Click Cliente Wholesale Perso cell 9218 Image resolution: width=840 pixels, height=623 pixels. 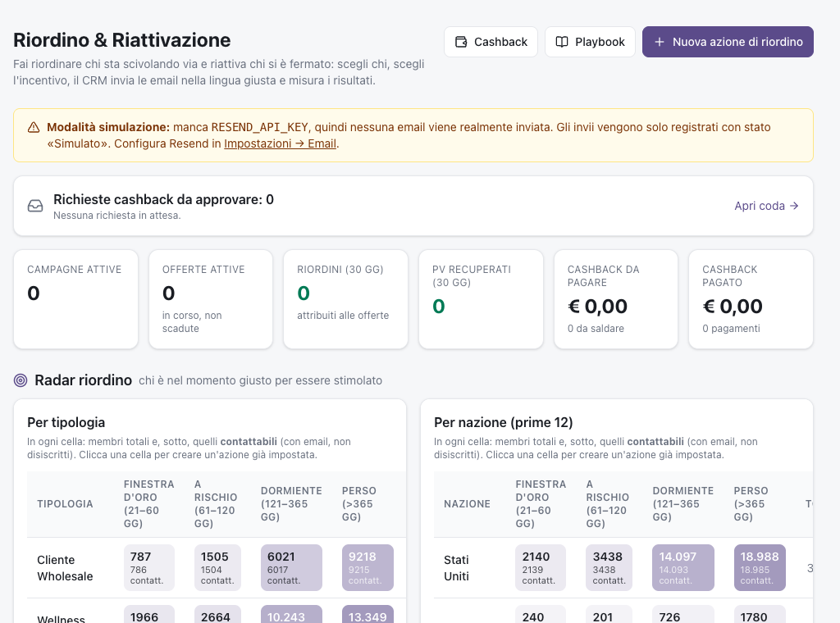point(367,568)
